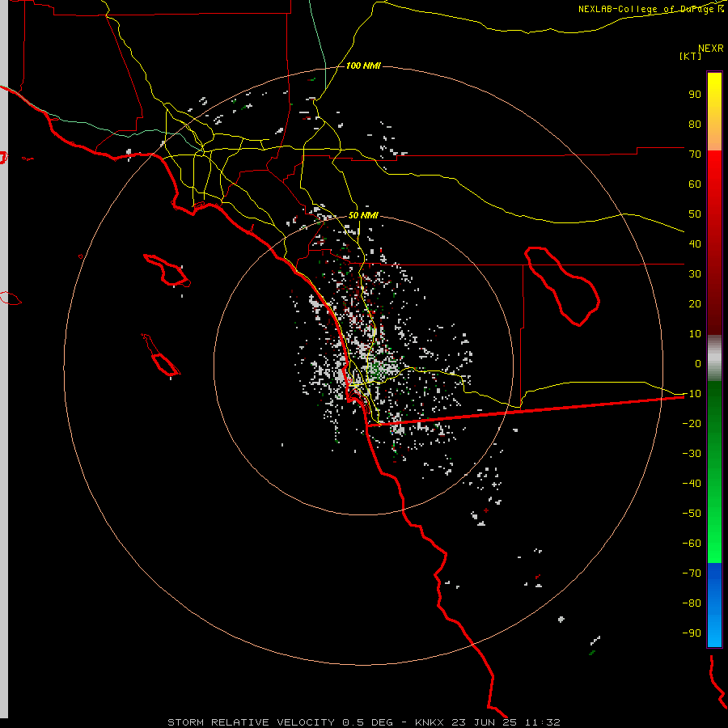Viewport: 728px width, 728px height.
Task: Click the positive 70 scale value
Action: pyautogui.click(x=695, y=154)
